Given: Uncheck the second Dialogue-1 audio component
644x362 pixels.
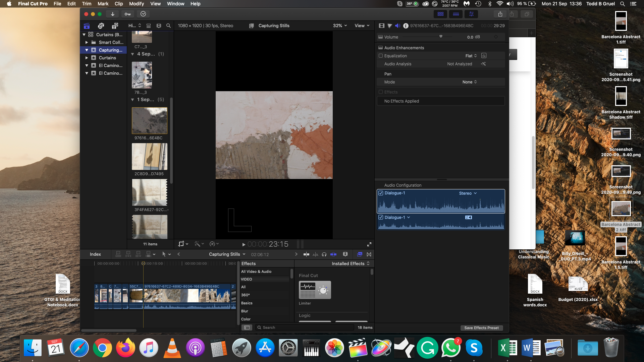Looking at the screenshot, I should click(381, 218).
